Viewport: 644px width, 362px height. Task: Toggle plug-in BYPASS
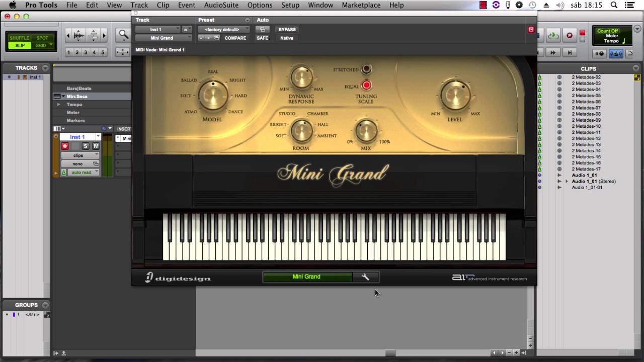click(287, 30)
